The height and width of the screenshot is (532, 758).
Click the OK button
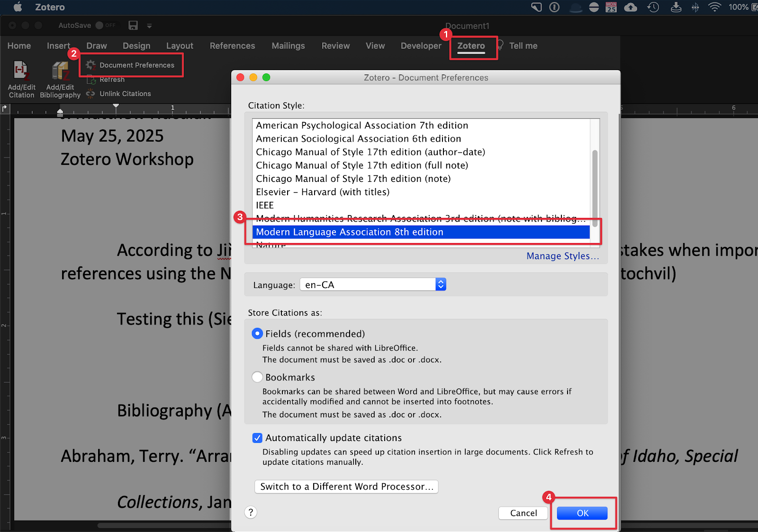tap(582, 513)
